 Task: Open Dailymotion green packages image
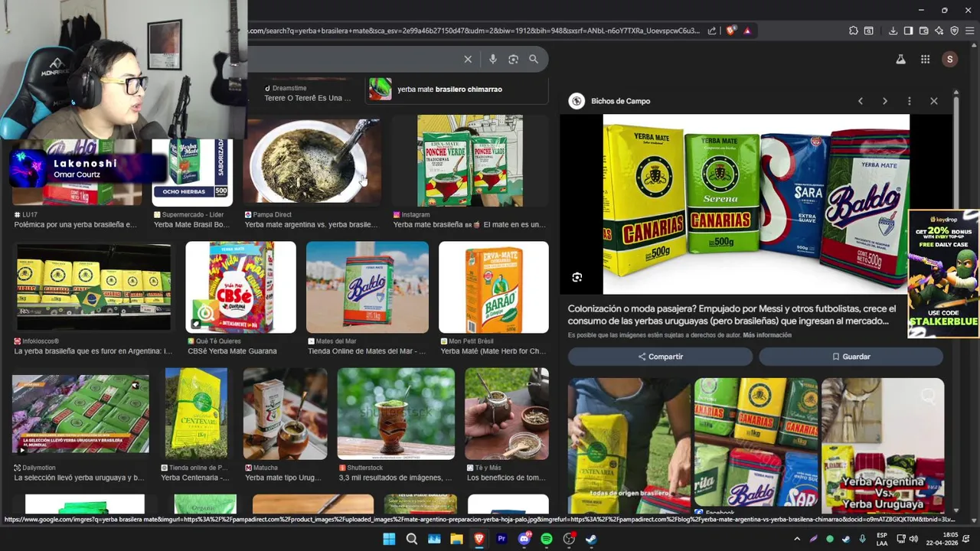pos(80,414)
